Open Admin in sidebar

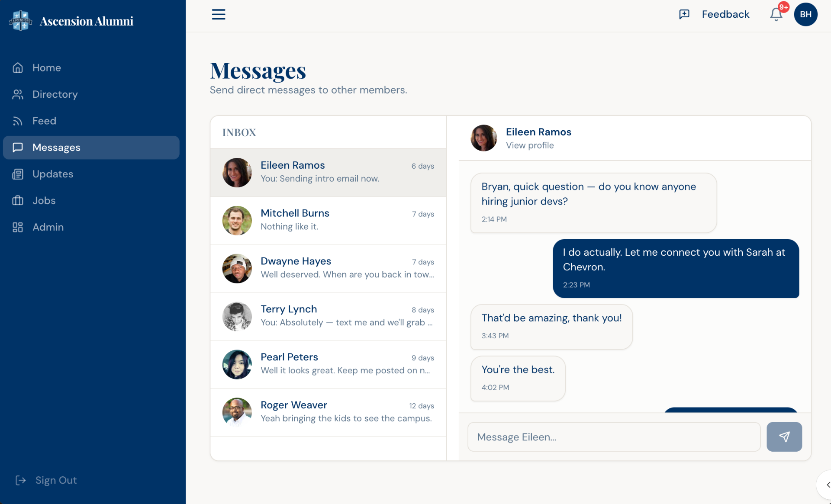[x=48, y=227]
